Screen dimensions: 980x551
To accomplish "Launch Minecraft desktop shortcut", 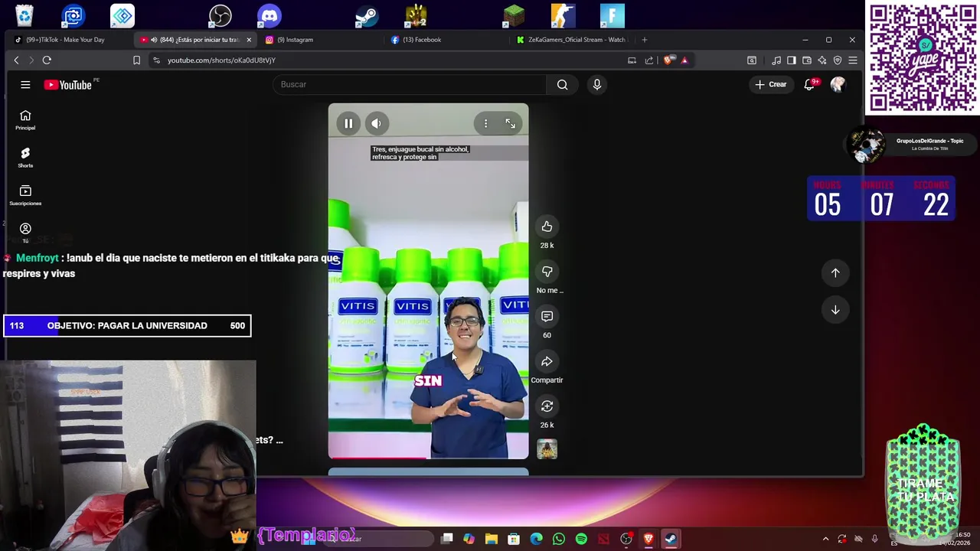I will point(514,15).
